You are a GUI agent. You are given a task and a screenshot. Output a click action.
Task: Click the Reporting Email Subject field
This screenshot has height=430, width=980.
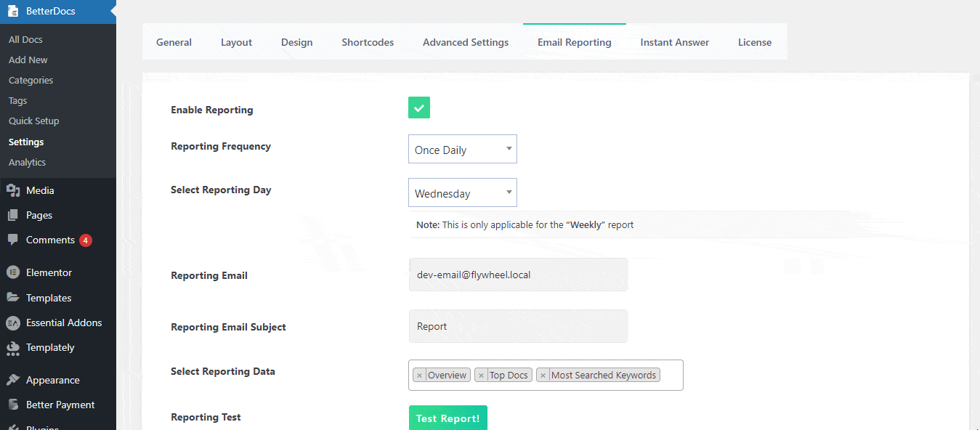coord(518,327)
